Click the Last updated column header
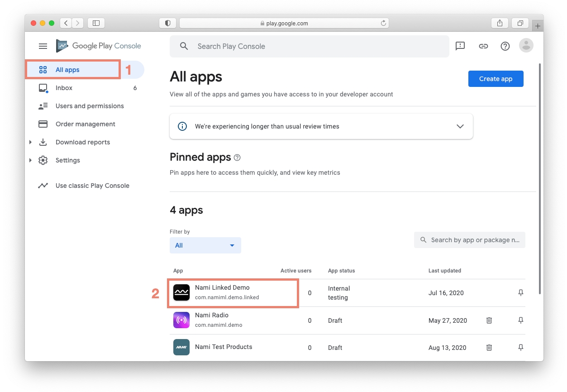 (x=445, y=271)
